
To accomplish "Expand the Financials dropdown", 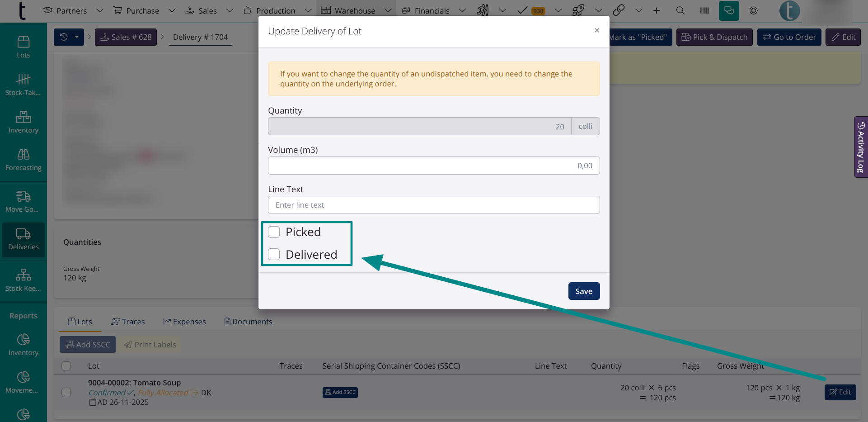I will [x=462, y=10].
